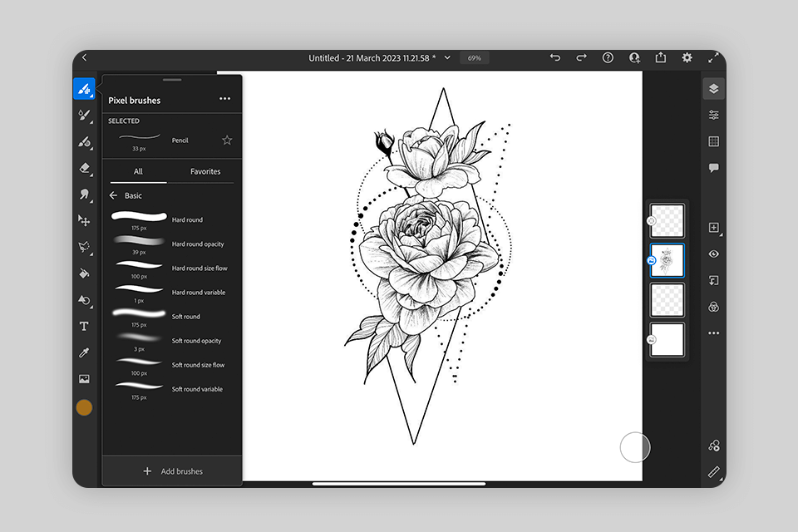Choose the Soft round opacity brush
The width and height of the screenshot is (798, 532).
tap(172, 341)
